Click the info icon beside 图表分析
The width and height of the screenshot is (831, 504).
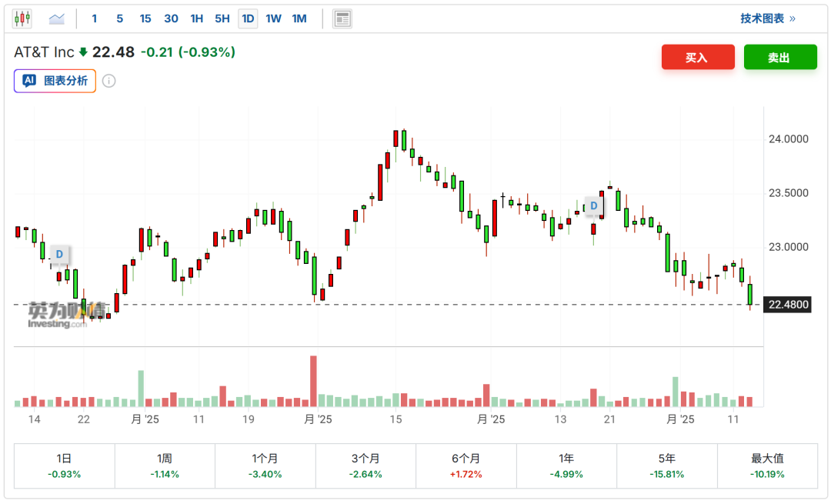pos(108,81)
